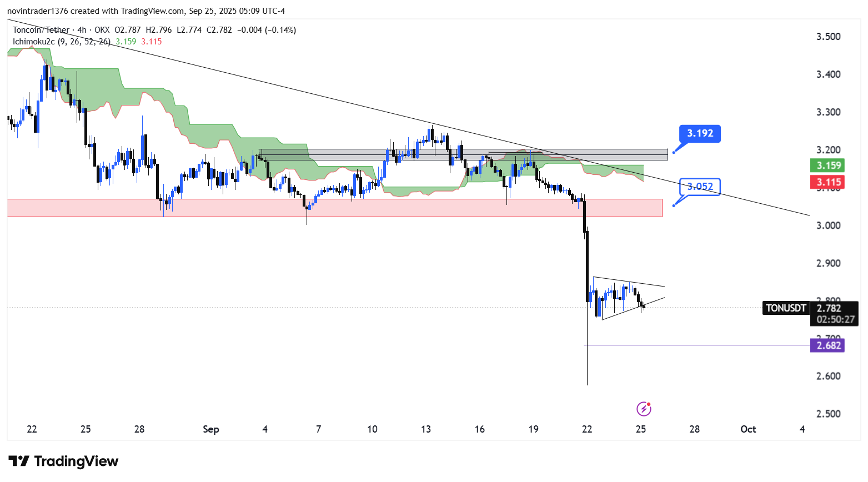Click the date 22 after 19 on time axis
Viewport: 868px width, 482px height.
[587, 429]
